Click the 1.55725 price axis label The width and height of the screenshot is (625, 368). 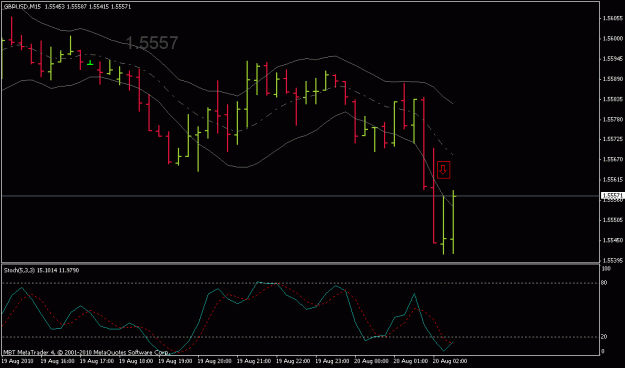pos(613,139)
